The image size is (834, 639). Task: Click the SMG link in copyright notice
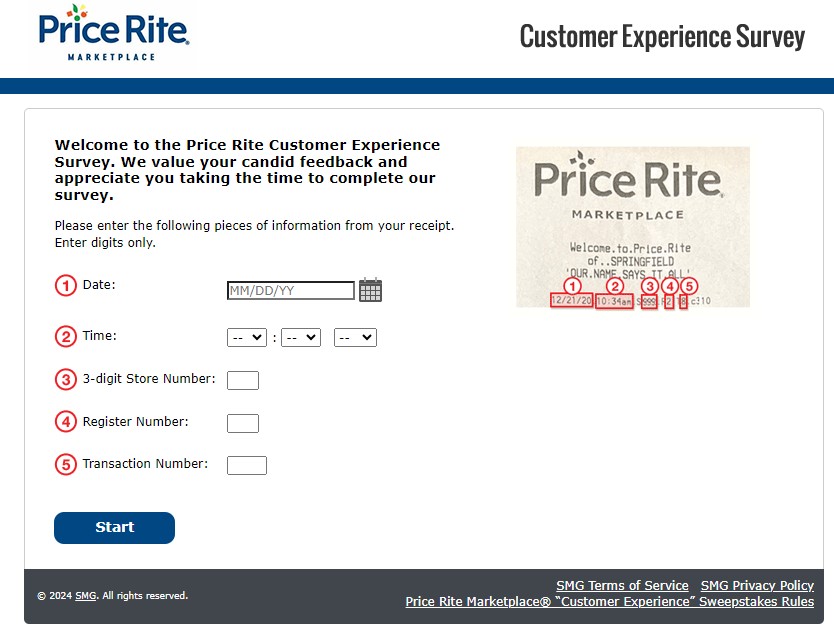pos(86,596)
